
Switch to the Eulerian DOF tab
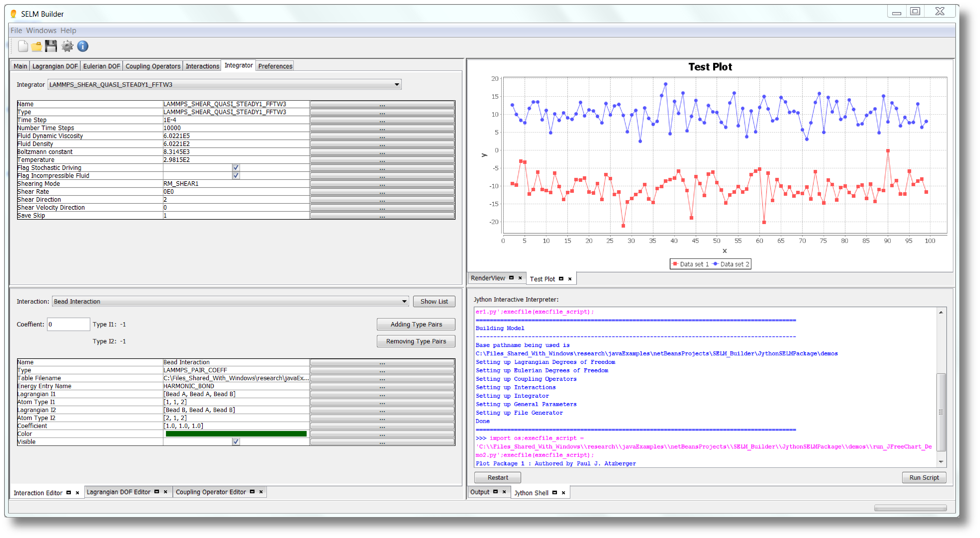pos(101,66)
